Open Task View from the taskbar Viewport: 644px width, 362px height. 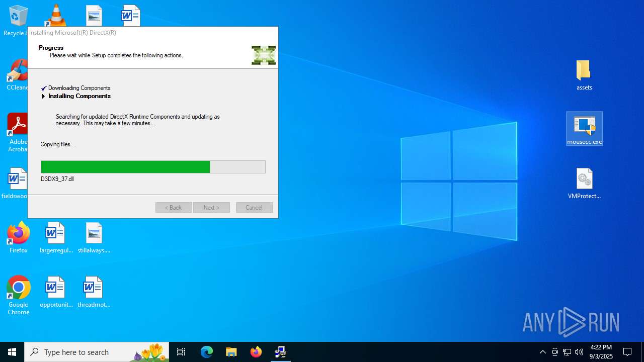coord(181,352)
